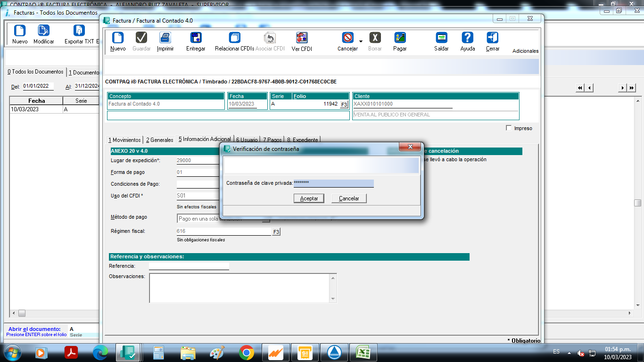Click Cancelar in password verification dialog
Viewport: 644px width, 362px height.
point(349,198)
